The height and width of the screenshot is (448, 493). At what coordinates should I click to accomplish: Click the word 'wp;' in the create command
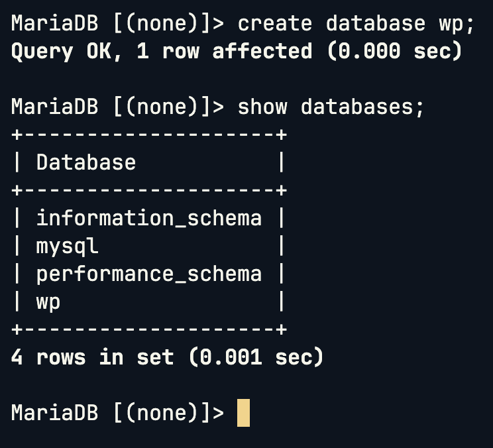[x=457, y=25]
